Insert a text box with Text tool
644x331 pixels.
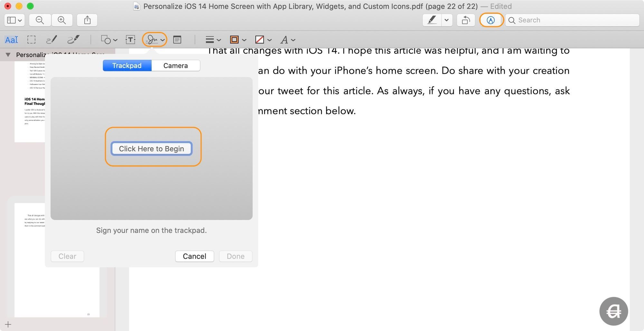pyautogui.click(x=130, y=40)
